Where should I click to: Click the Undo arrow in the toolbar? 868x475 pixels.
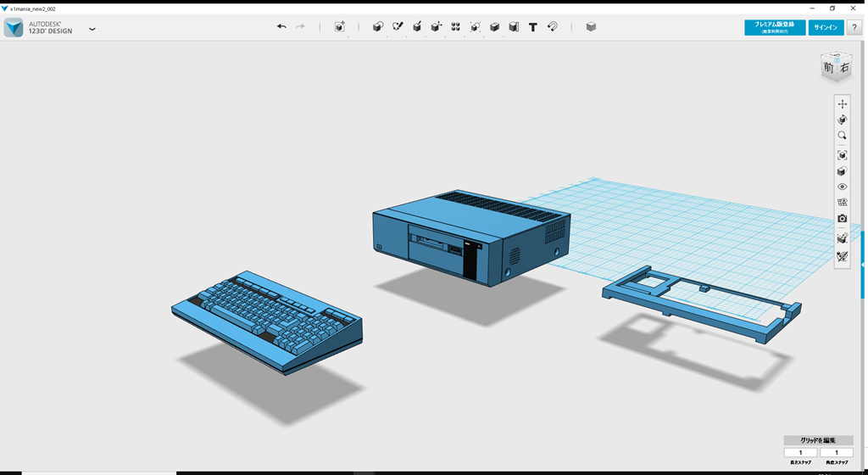point(281,27)
